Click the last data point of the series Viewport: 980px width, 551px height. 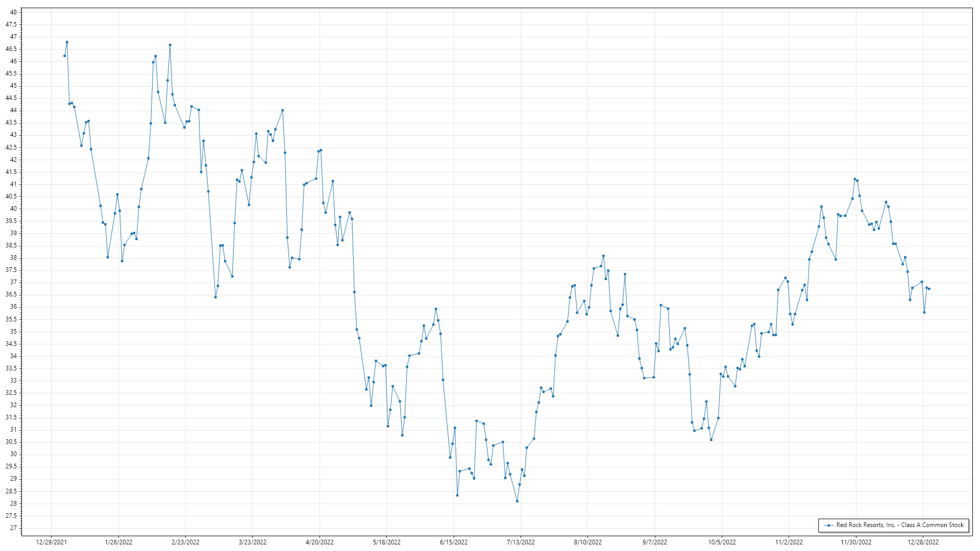[x=929, y=289]
